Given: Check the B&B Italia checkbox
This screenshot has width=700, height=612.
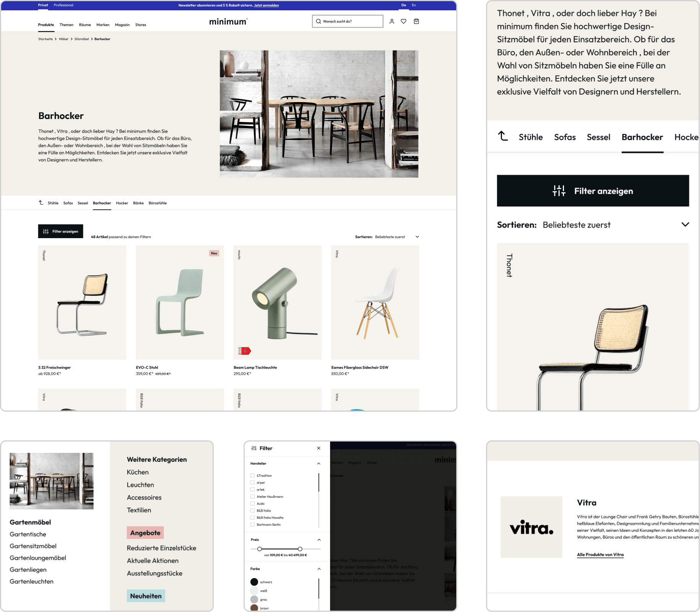Looking at the screenshot, I should tap(252, 510).
